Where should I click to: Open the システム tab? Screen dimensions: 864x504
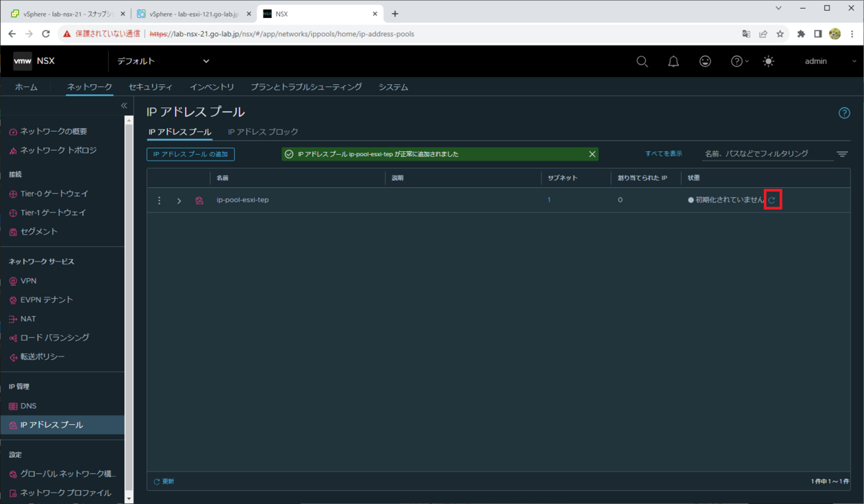393,87
